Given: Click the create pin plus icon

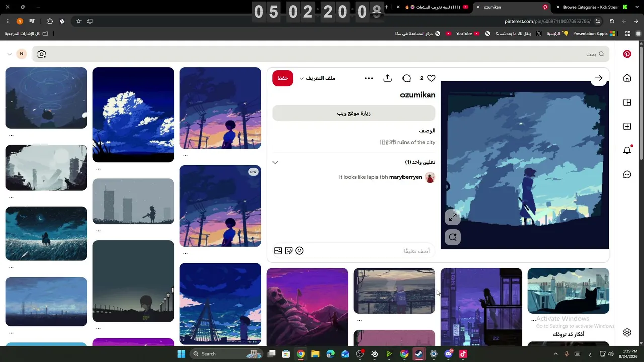Looking at the screenshot, I should tap(627, 126).
